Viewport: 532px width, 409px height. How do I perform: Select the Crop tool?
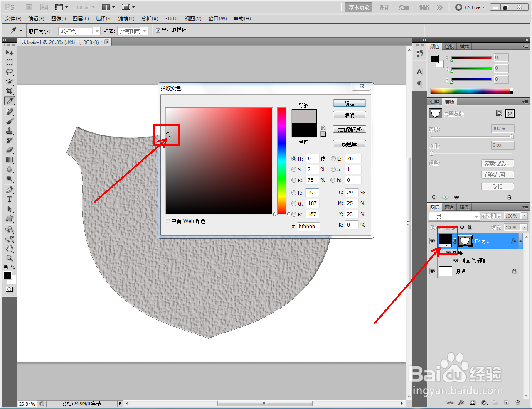pos(10,91)
